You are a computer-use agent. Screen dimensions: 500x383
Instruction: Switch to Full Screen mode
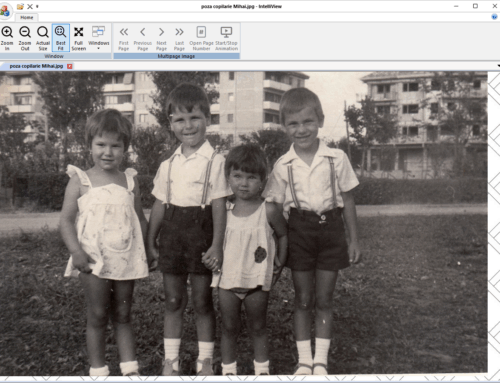[x=79, y=38]
